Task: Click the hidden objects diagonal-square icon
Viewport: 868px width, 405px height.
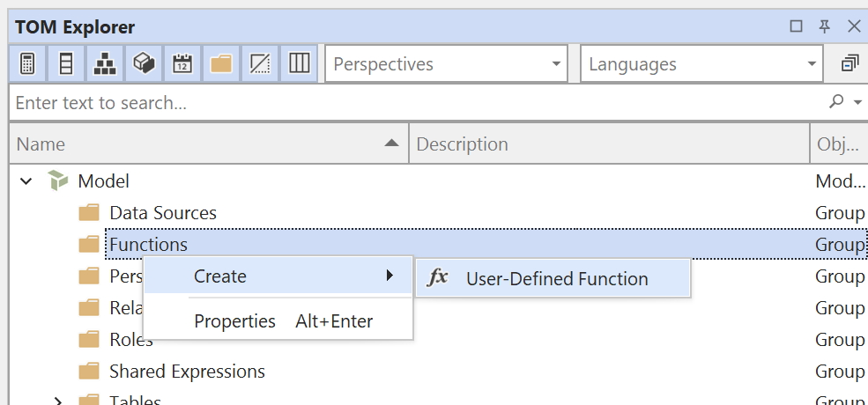Action: click(260, 64)
